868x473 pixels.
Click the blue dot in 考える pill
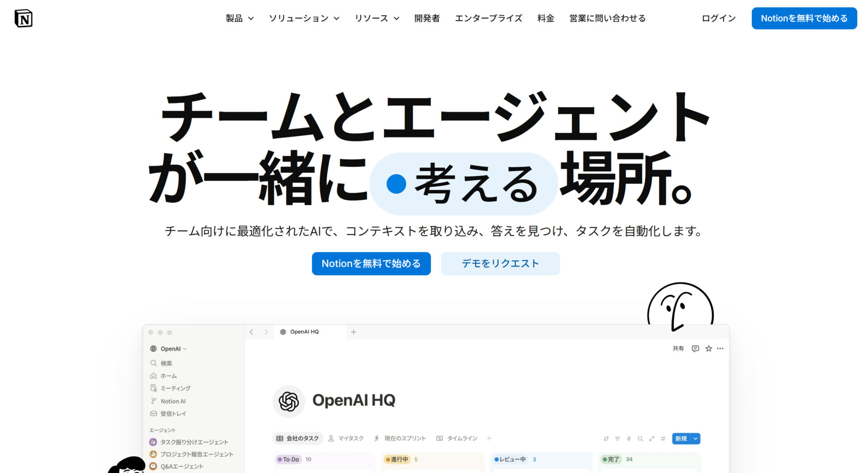click(396, 184)
